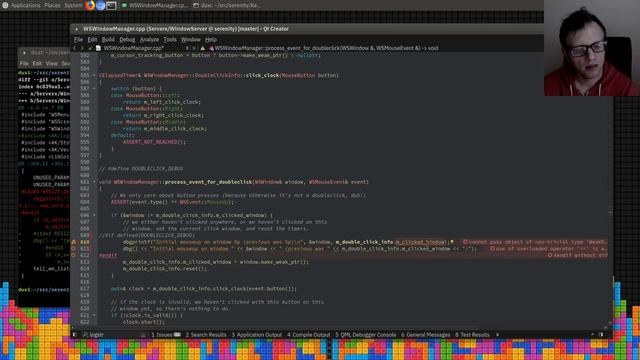Open the View menu in the terminal window
The height and width of the screenshot is (360, 640).
pos(51,64)
